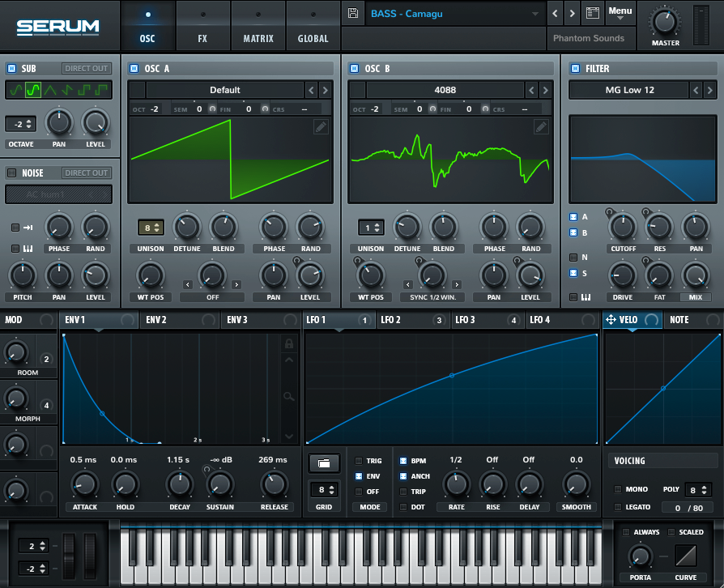Image resolution: width=724 pixels, height=588 pixels.
Task: Click the envelope lock icon
Action: 288,344
